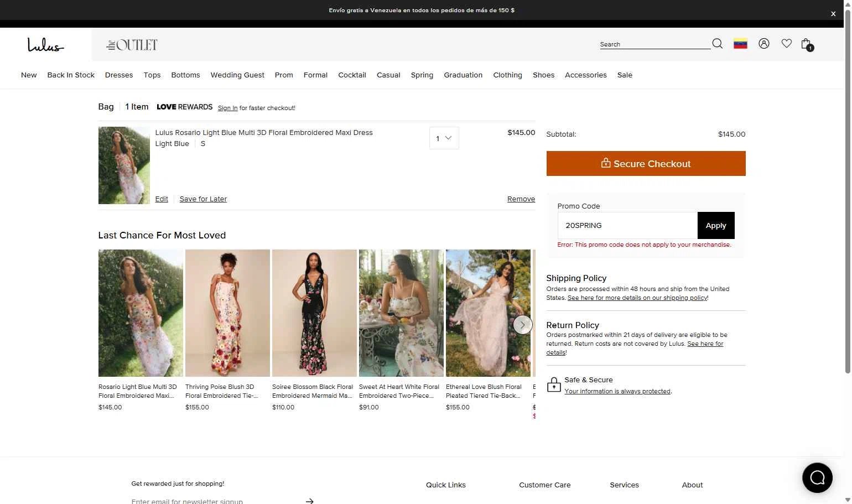Submit newsletter signup arrow
The image size is (852, 504).
pos(310,501)
